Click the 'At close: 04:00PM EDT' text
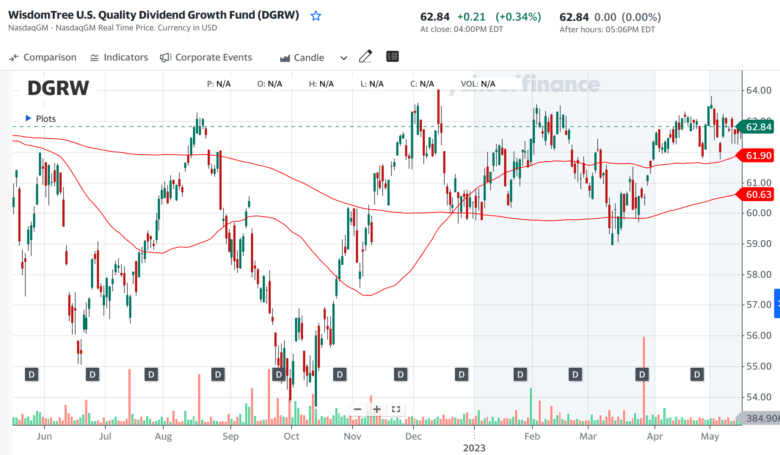The image size is (780, 455). pyautogui.click(x=462, y=29)
